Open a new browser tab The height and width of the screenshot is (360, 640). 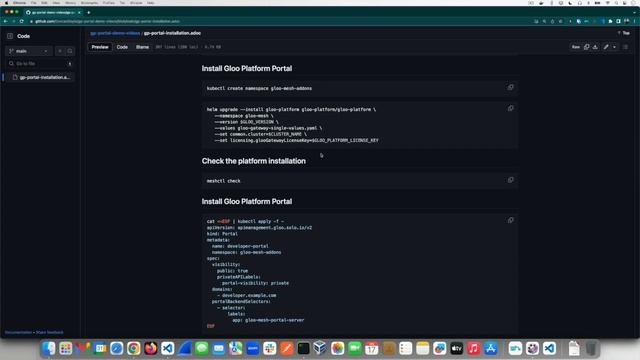point(89,12)
